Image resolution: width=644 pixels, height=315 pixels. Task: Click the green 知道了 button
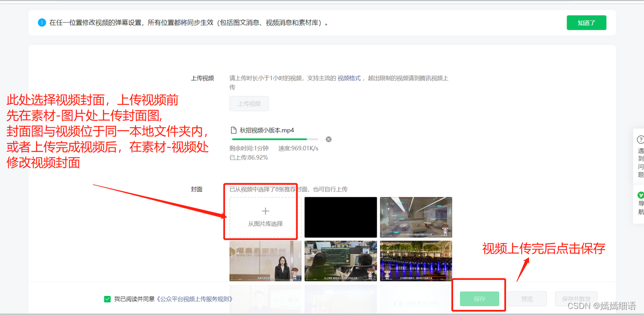[x=586, y=23]
